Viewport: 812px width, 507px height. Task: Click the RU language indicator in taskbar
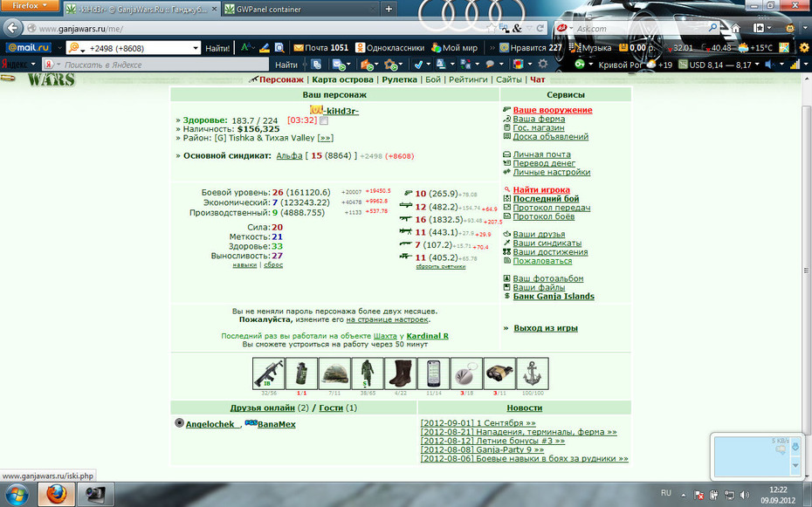(x=666, y=493)
